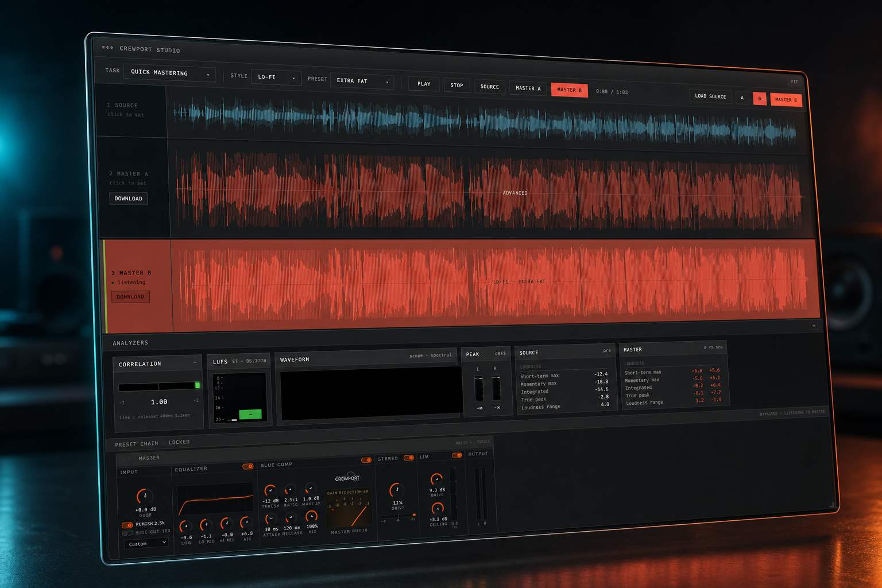Click the Master True peak row
The width and height of the screenshot is (882, 588).
(672, 394)
